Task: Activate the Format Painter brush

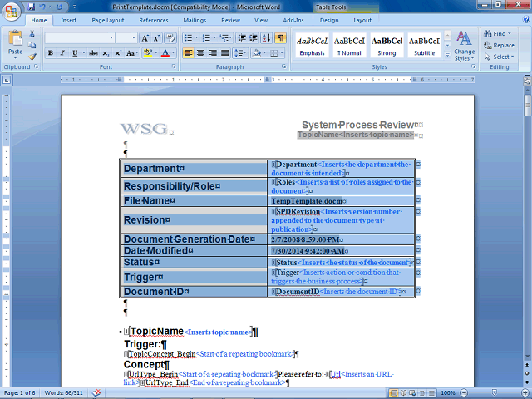Action: coord(32,57)
